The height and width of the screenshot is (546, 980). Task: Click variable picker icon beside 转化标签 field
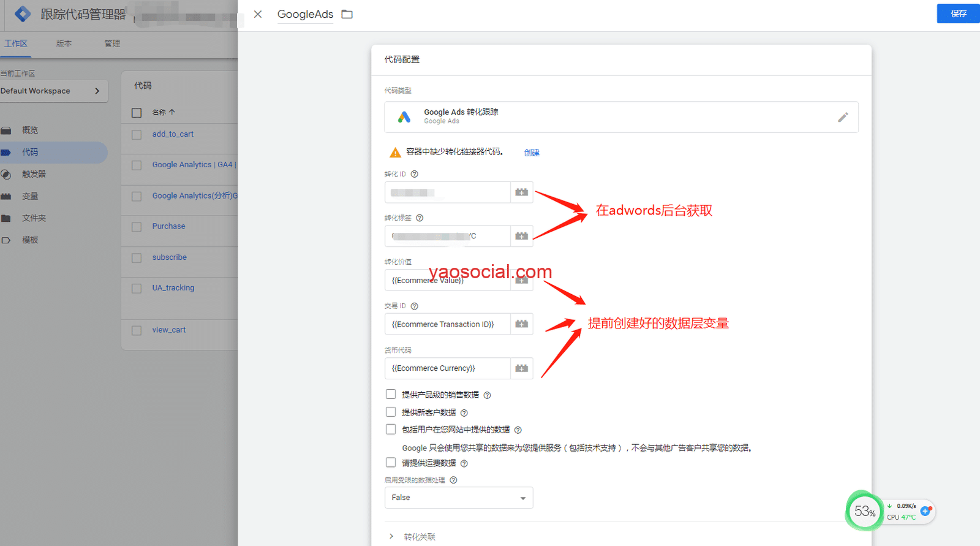click(x=521, y=236)
